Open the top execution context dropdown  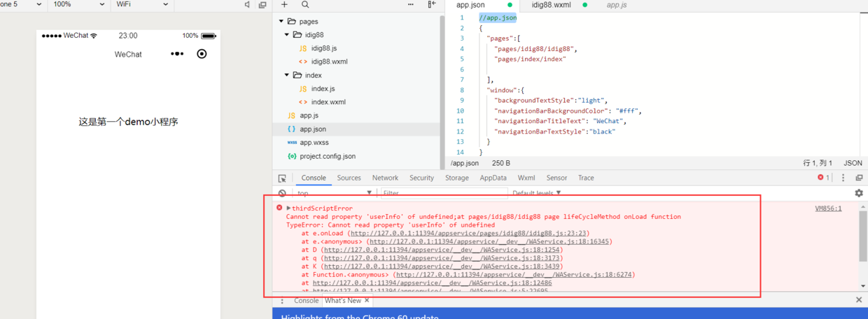(335, 193)
